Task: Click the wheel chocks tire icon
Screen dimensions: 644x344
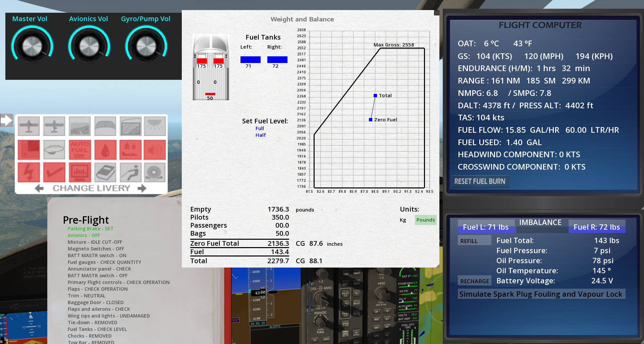Action: coord(155,172)
